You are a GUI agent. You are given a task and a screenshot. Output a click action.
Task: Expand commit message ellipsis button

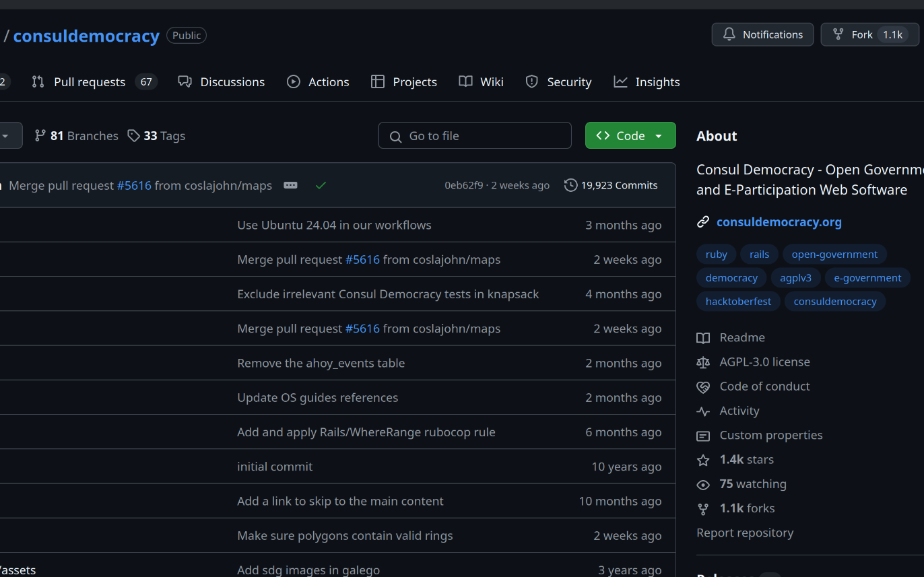(290, 185)
